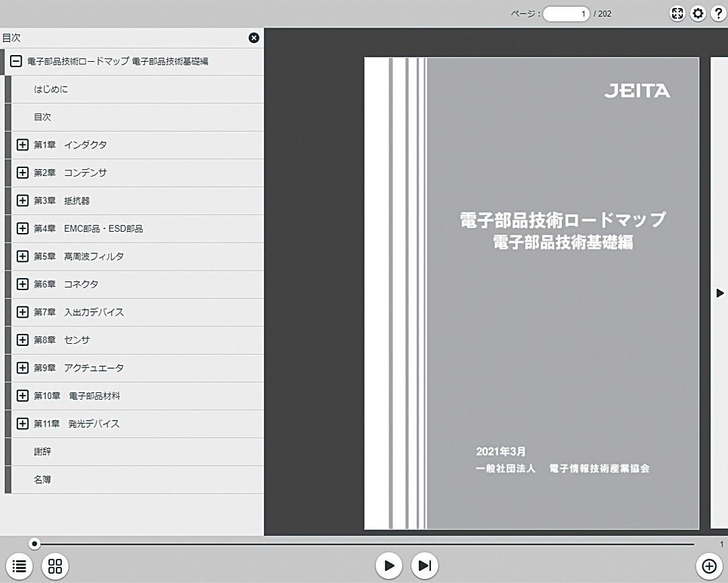Collapse the 電子部品技術ロードマップ root node
Screen dimensions: 728x583
[15, 61]
